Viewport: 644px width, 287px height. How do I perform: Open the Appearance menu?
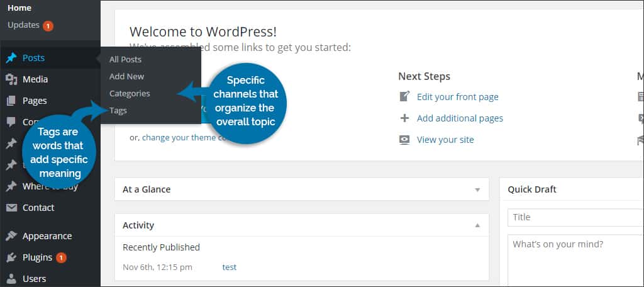(x=47, y=236)
